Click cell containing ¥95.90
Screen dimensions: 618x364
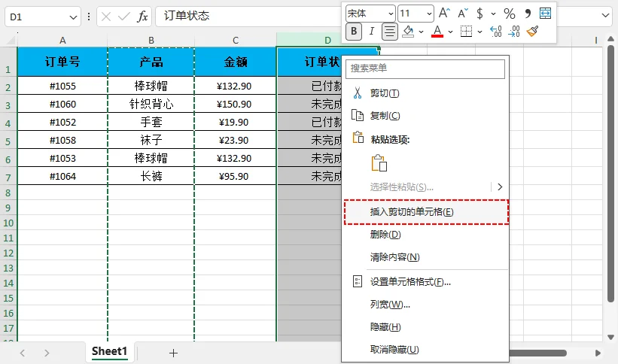point(236,176)
